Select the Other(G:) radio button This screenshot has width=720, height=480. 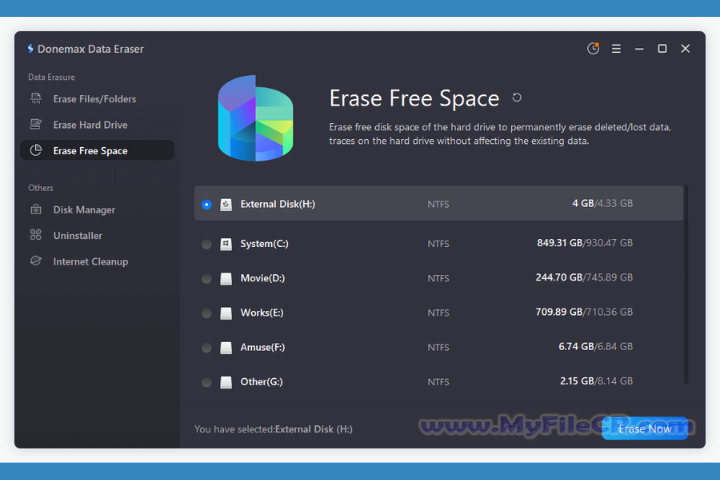[207, 382]
